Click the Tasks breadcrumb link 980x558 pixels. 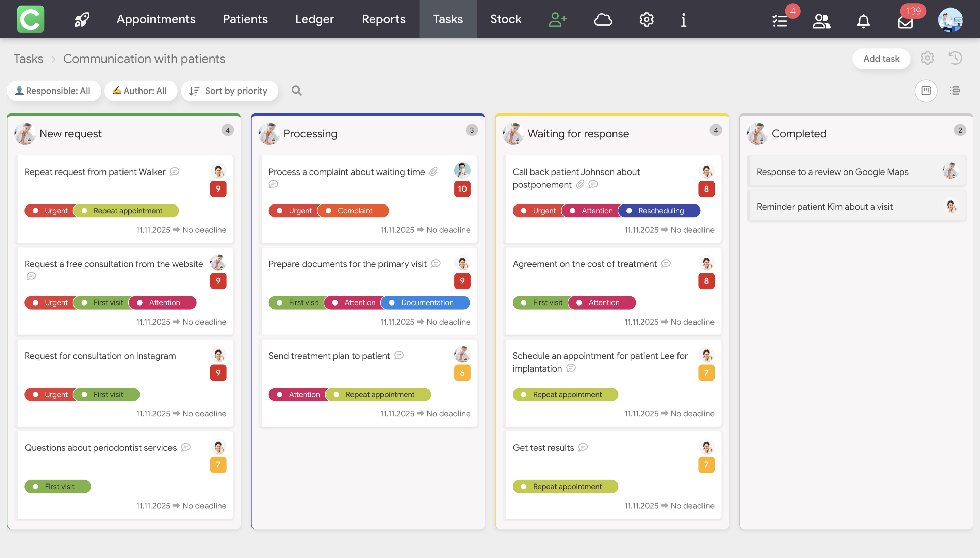(x=28, y=59)
